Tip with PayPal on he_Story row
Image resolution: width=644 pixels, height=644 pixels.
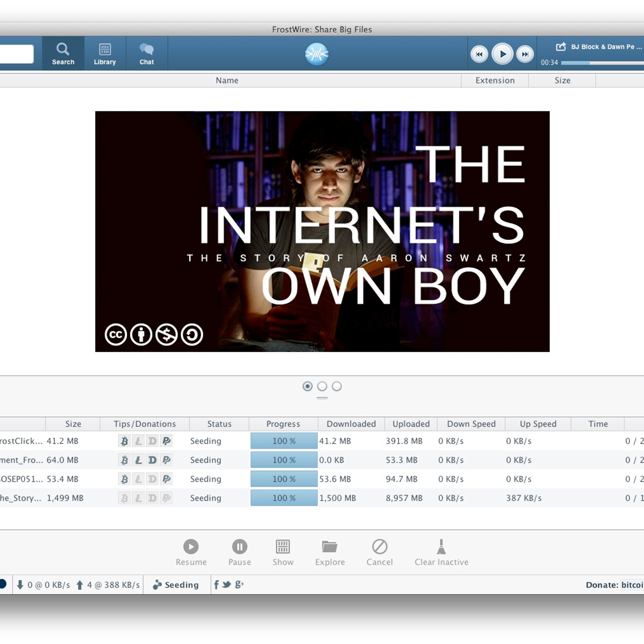pos(166,498)
